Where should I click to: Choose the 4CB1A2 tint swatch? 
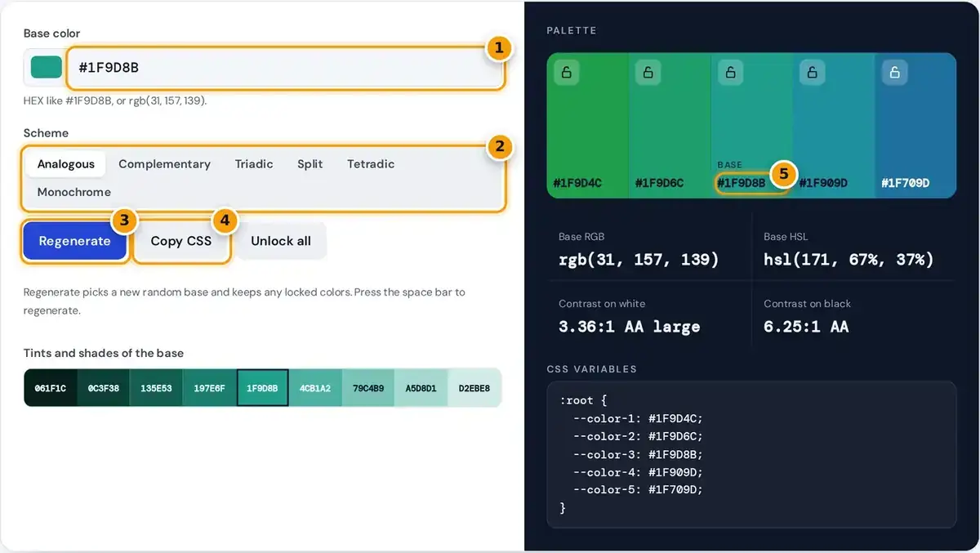point(315,388)
